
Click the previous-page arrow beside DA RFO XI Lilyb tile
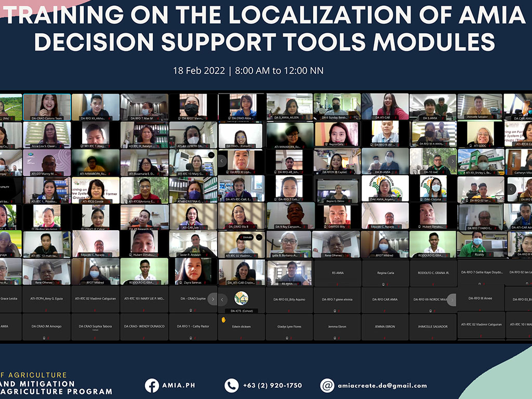[x=222, y=161]
